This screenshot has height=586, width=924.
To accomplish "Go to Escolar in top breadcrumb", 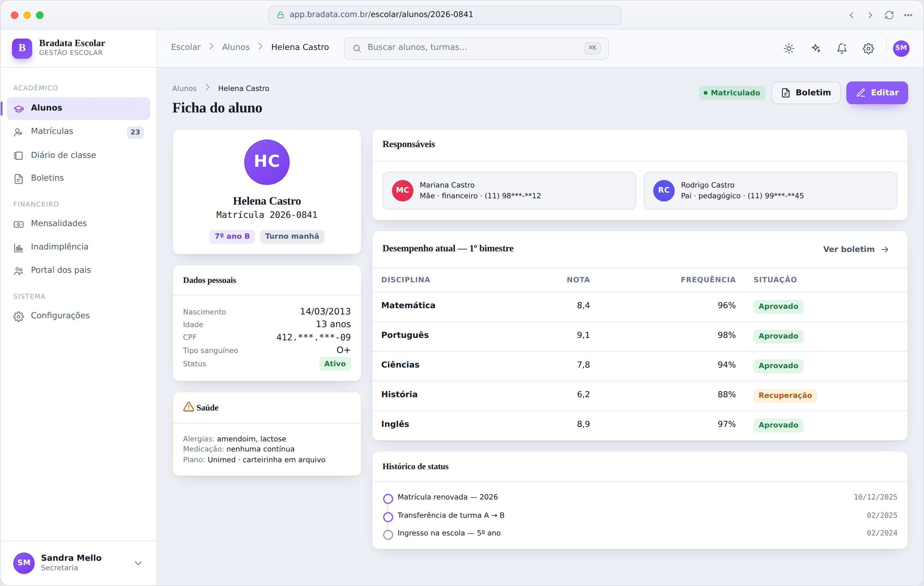I will [x=186, y=47].
